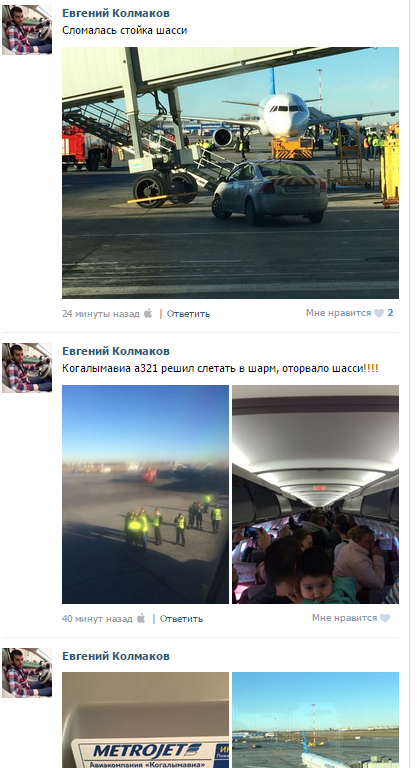
Task: Open the first post's avatar picture
Action: coord(27,30)
